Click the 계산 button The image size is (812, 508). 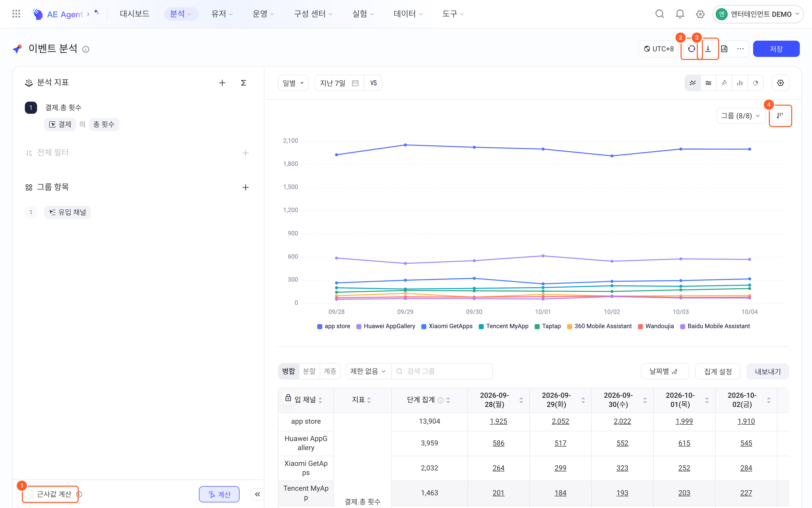pos(219,494)
